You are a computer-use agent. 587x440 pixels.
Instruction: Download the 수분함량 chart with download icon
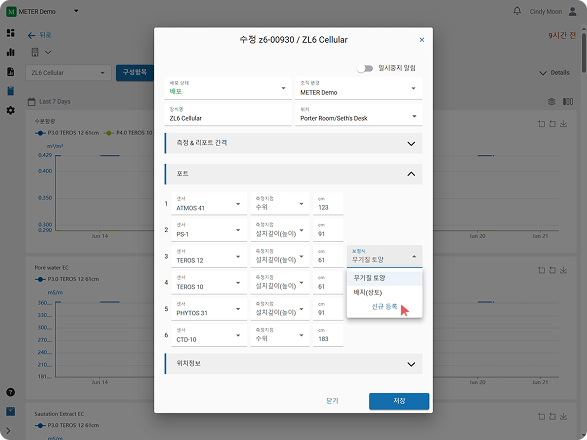pos(563,124)
